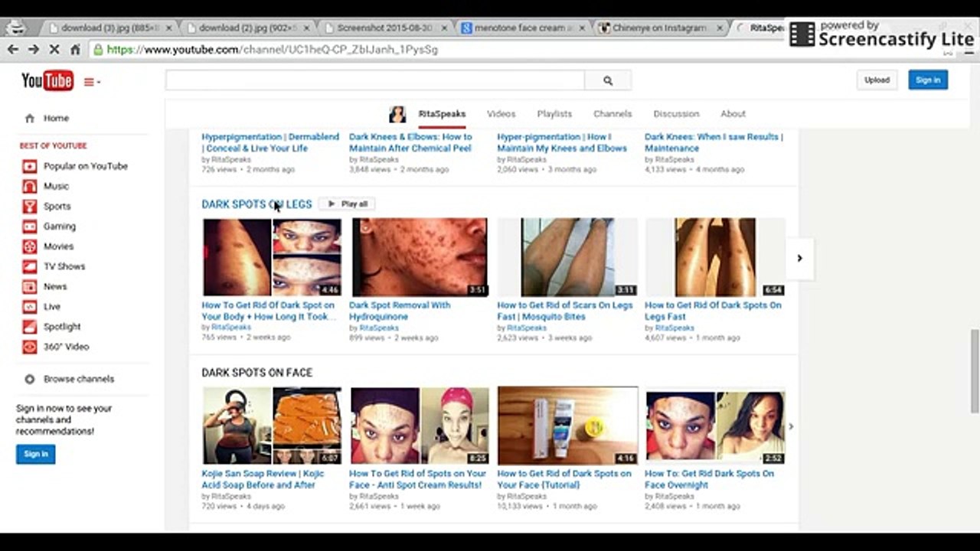The width and height of the screenshot is (980, 551).
Task: Play the 8:25 Anti Spot Cream thumbnail
Action: [x=420, y=425]
